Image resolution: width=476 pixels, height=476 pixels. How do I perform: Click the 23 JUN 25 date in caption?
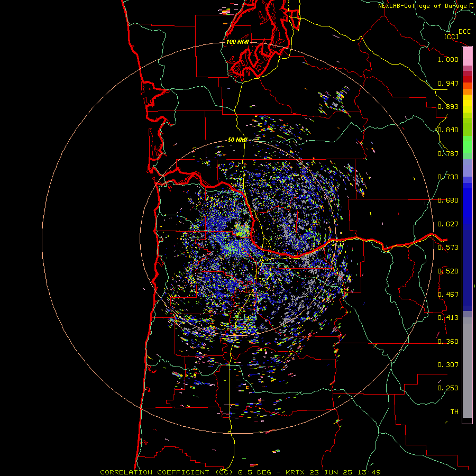coord(331,472)
